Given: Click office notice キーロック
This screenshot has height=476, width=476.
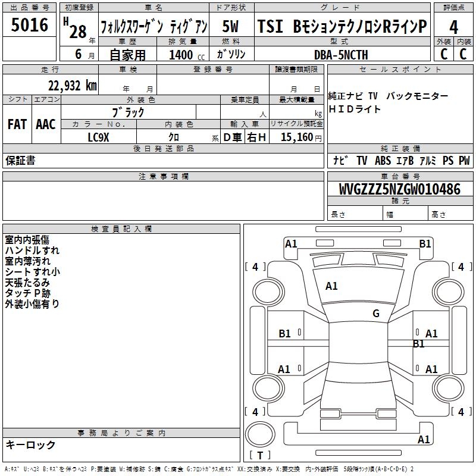Looking at the screenshot, I should click(30, 444).
